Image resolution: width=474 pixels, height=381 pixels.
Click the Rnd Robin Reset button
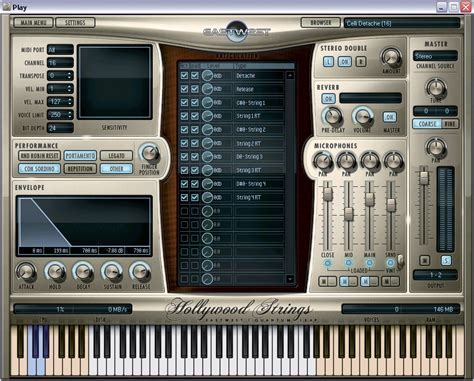point(39,155)
